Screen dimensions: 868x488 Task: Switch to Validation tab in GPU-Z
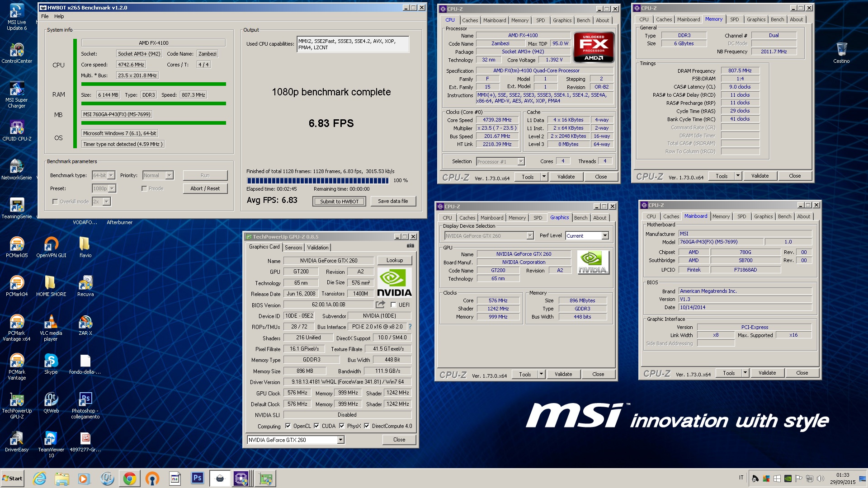pos(318,248)
